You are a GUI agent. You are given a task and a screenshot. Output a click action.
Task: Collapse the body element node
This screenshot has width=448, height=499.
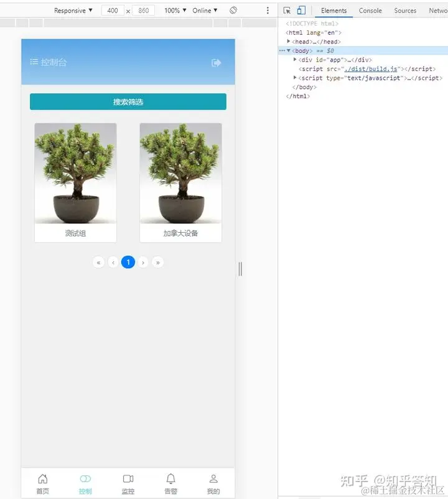click(x=288, y=50)
